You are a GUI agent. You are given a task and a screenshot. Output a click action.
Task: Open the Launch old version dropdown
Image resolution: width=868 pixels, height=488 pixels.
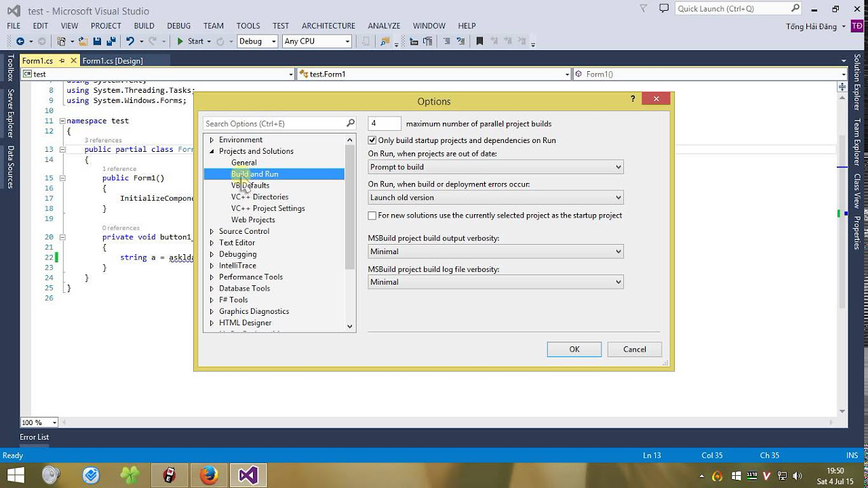pyautogui.click(x=496, y=197)
